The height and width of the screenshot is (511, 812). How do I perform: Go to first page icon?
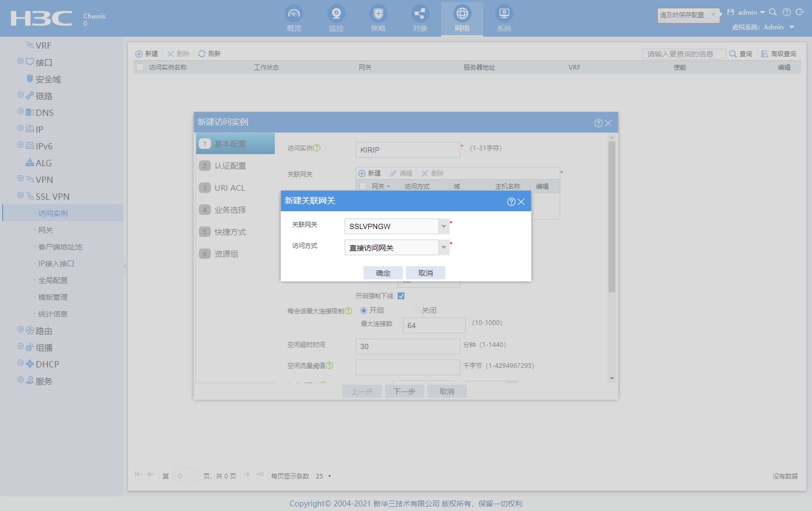click(x=138, y=474)
